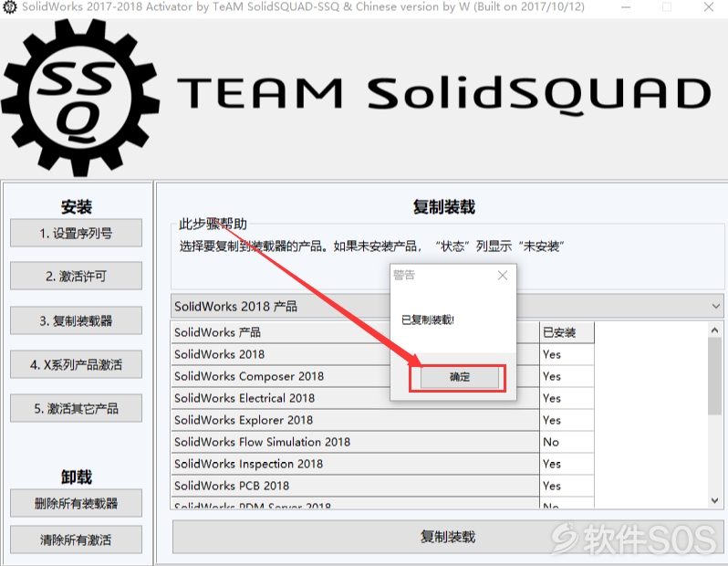
Task: Select the SolidWorks Composer 2018 row
Action: point(355,376)
